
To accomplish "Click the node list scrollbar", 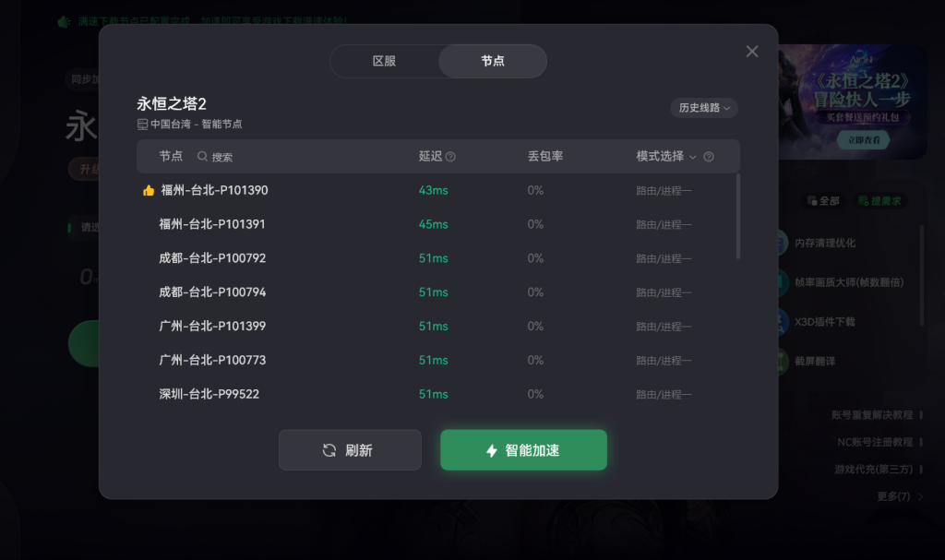I will (x=737, y=217).
